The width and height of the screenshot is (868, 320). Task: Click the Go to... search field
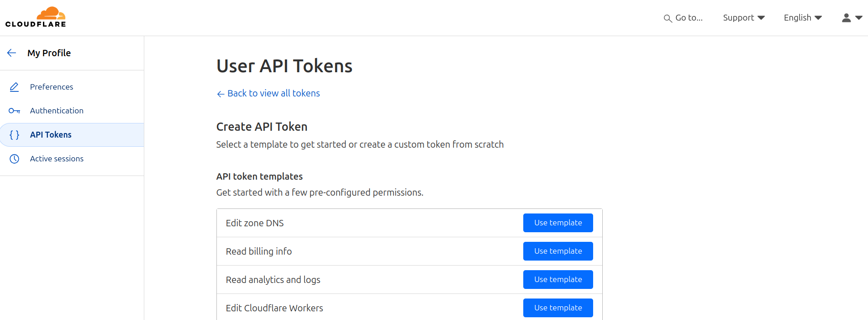click(683, 18)
